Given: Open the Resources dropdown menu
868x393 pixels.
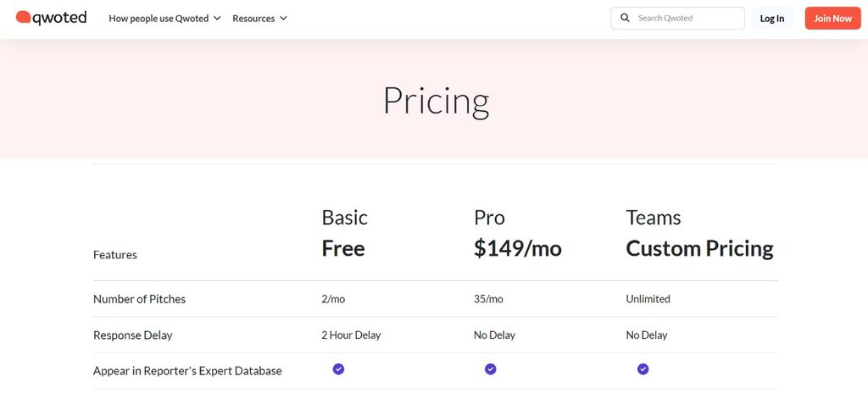Looking at the screenshot, I should 259,19.
